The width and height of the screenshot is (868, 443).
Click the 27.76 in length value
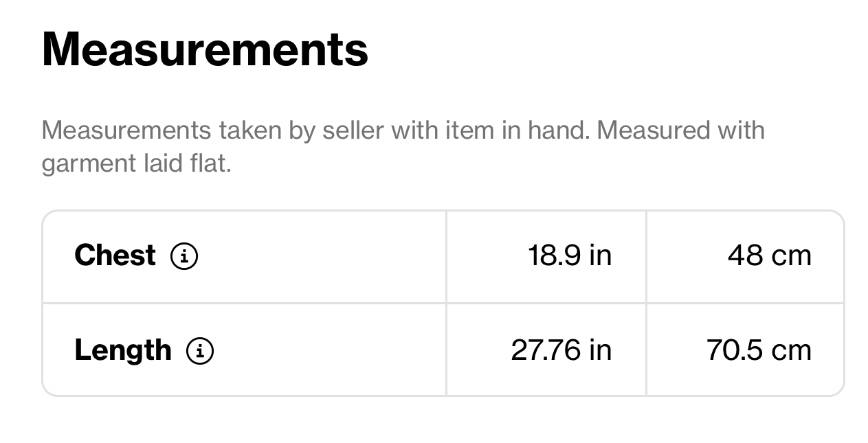561,350
